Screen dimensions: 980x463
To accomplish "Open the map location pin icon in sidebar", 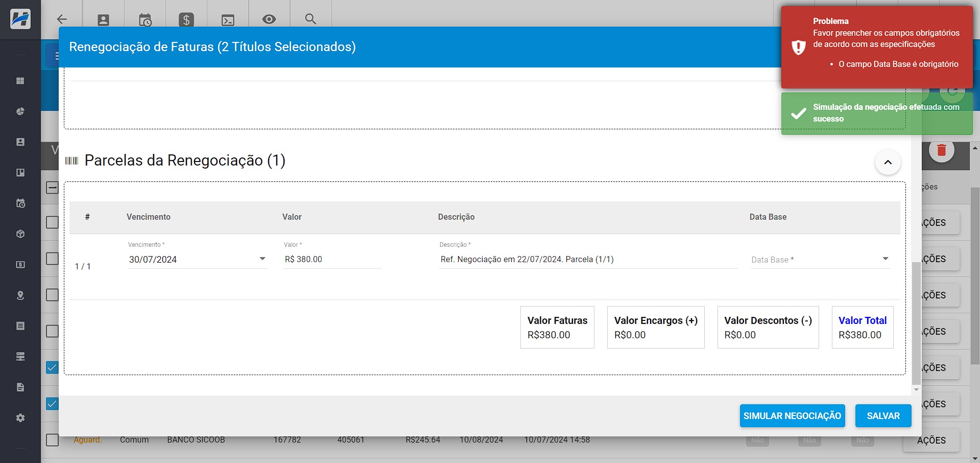I will [20, 295].
